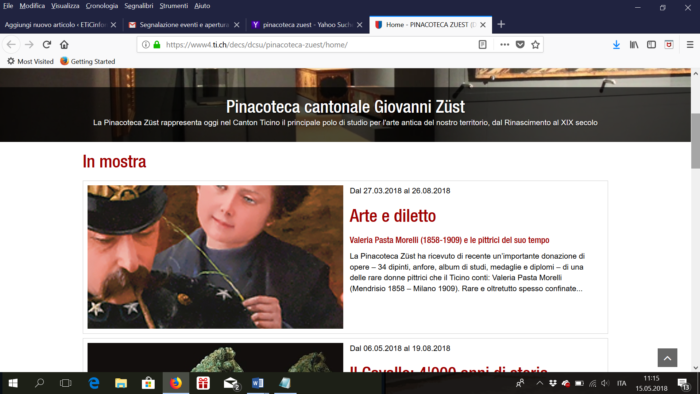Open Valeria Pasta Morelli subtitle link
This screenshot has height=394, width=700.
[x=449, y=240]
